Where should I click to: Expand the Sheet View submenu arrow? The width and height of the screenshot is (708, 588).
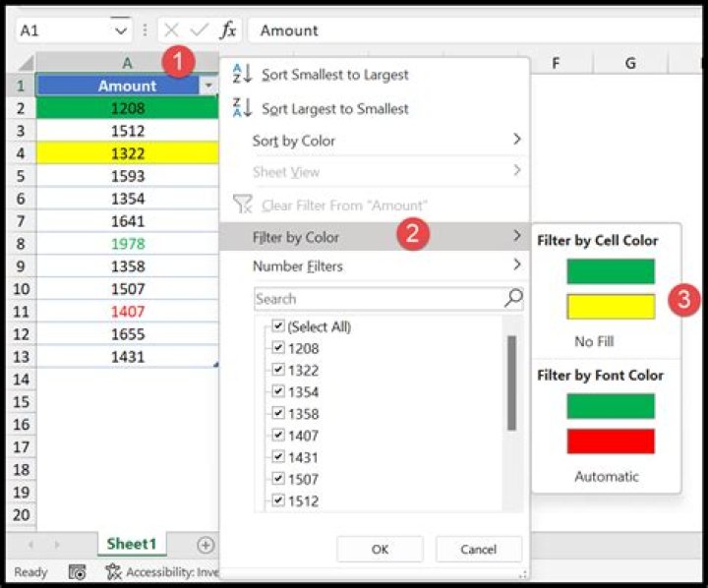click(x=517, y=170)
